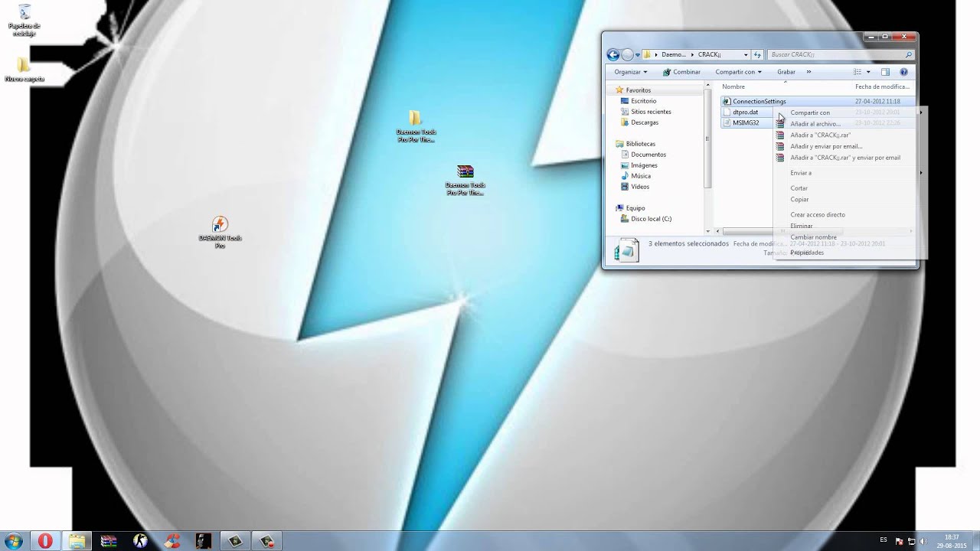Open Imágenes library
980x551 pixels.
click(644, 165)
